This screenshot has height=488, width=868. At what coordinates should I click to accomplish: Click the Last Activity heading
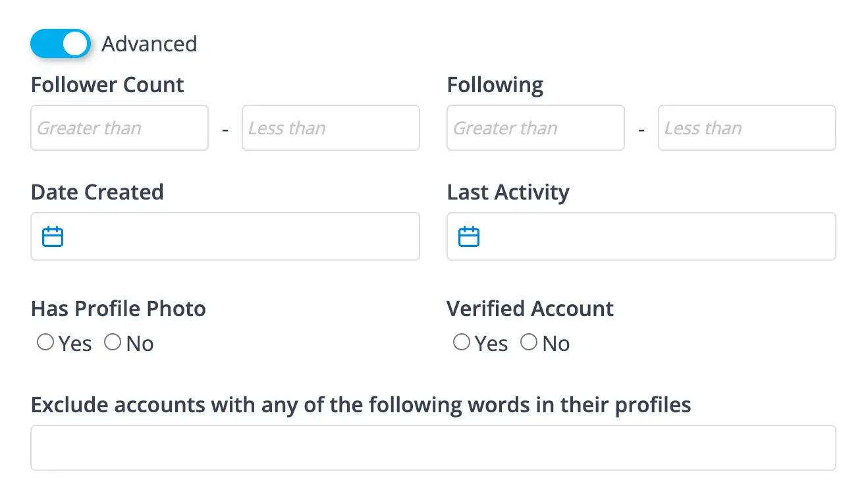pyautogui.click(x=508, y=192)
